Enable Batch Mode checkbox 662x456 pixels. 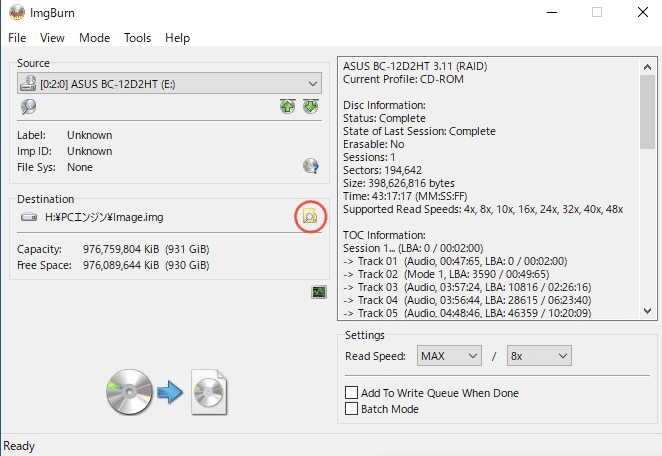[351, 409]
